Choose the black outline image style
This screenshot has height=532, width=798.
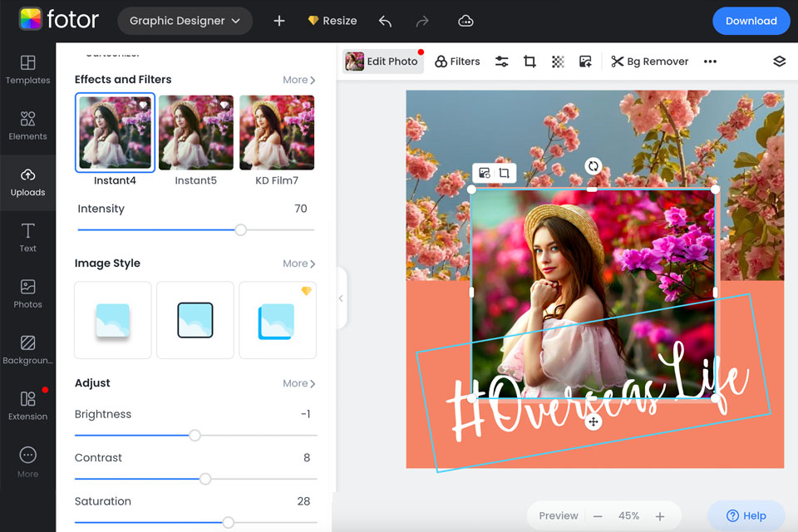coord(195,320)
